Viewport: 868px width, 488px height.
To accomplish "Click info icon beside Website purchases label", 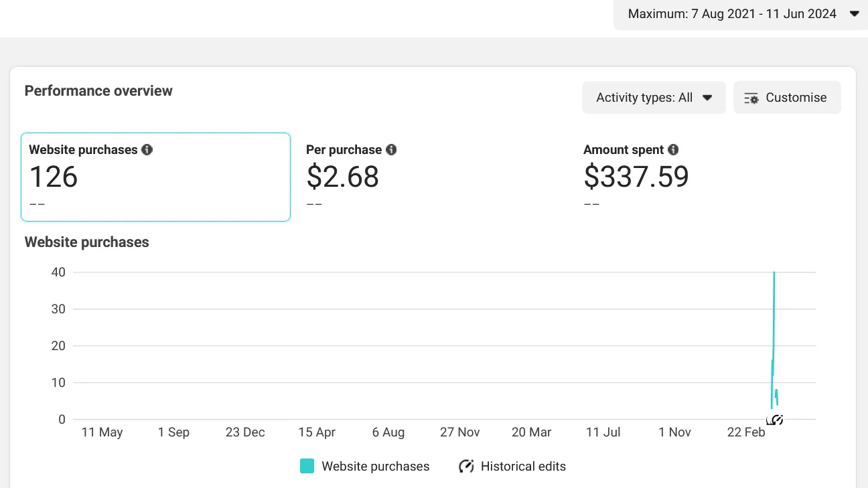I will click(x=147, y=150).
